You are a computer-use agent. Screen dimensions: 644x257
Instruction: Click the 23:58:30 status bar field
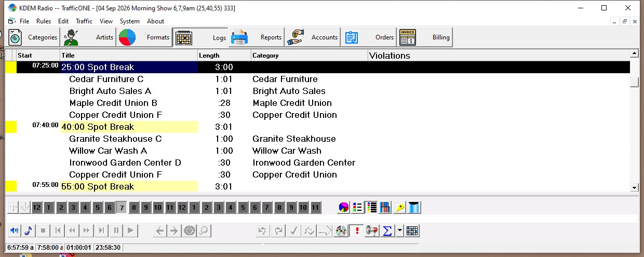[108, 248]
